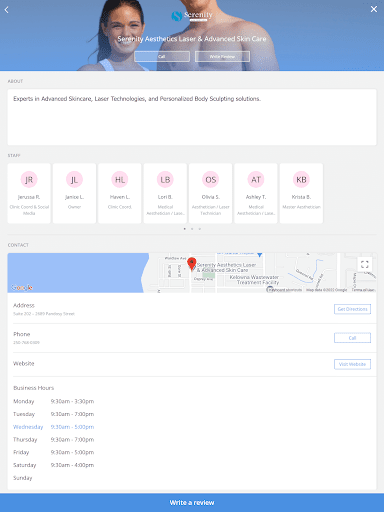Viewport: 384px width, 512px height.
Task: Click Get Directions button
Action: click(352, 309)
